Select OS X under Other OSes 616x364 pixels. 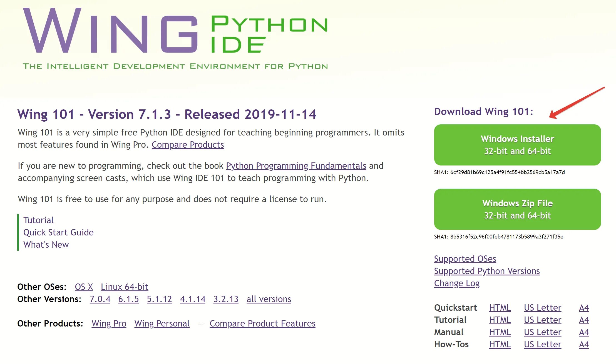(x=84, y=287)
